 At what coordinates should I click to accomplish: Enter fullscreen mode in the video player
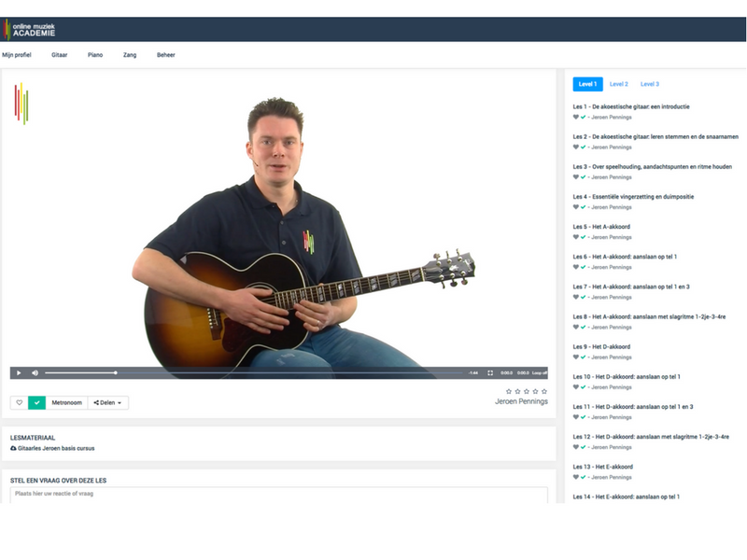coord(490,372)
